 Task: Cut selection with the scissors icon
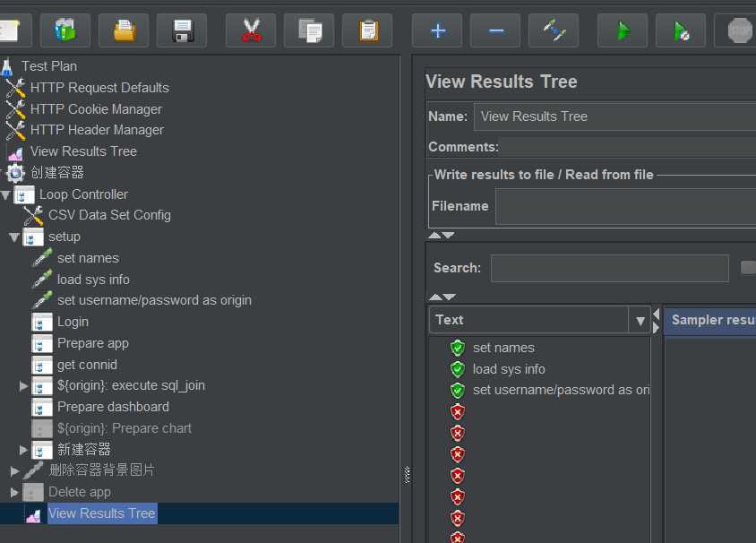pos(251,30)
